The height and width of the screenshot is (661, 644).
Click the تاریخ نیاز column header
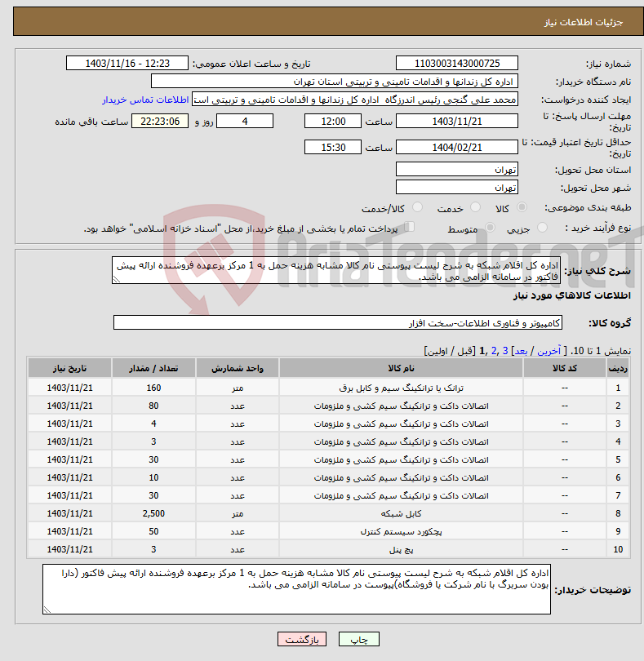click(x=69, y=368)
